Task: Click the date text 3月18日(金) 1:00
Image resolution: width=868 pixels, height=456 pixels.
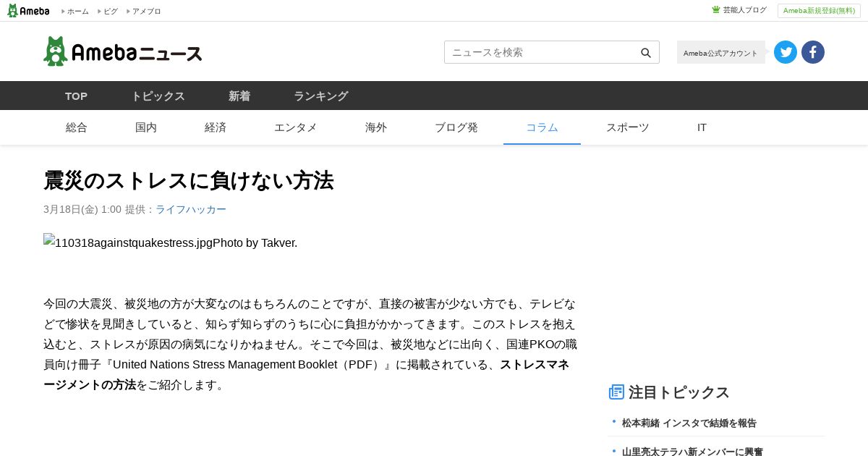Action: pos(82,209)
